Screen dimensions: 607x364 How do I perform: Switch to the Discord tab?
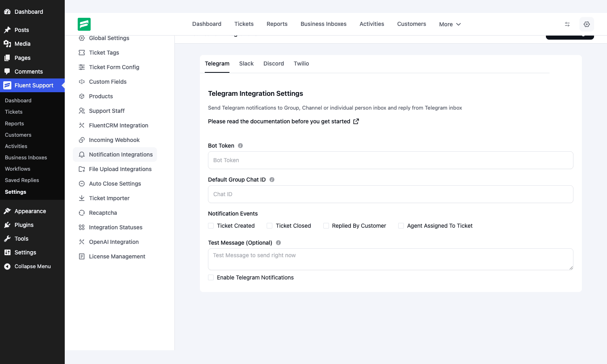(274, 63)
